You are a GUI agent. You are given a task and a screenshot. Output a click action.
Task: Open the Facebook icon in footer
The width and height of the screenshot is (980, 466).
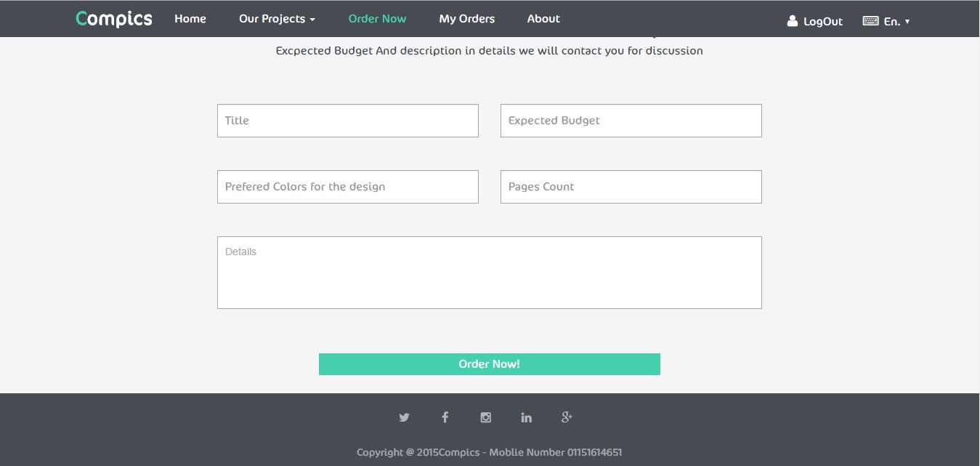coord(445,417)
